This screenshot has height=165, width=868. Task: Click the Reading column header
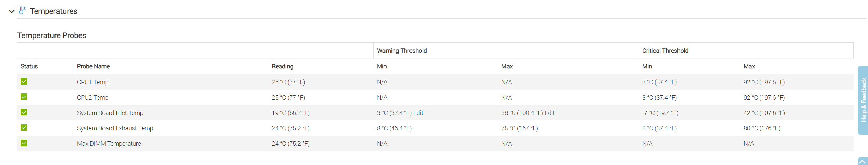click(282, 66)
